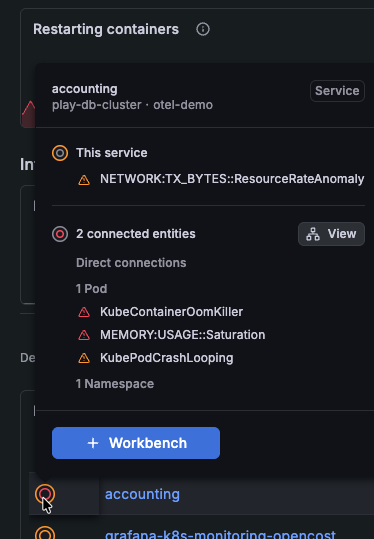Add accounting service to Workbench
This screenshot has height=539, width=374.
(136, 443)
